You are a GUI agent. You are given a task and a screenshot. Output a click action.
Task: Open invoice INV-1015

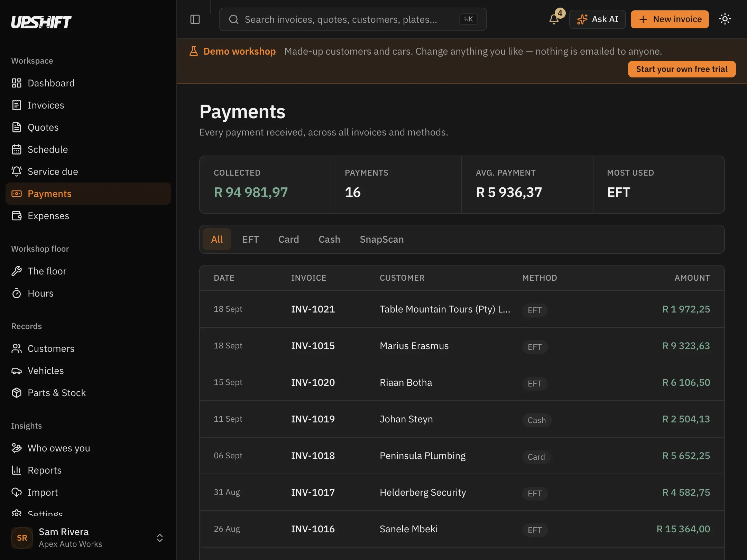[x=313, y=346]
